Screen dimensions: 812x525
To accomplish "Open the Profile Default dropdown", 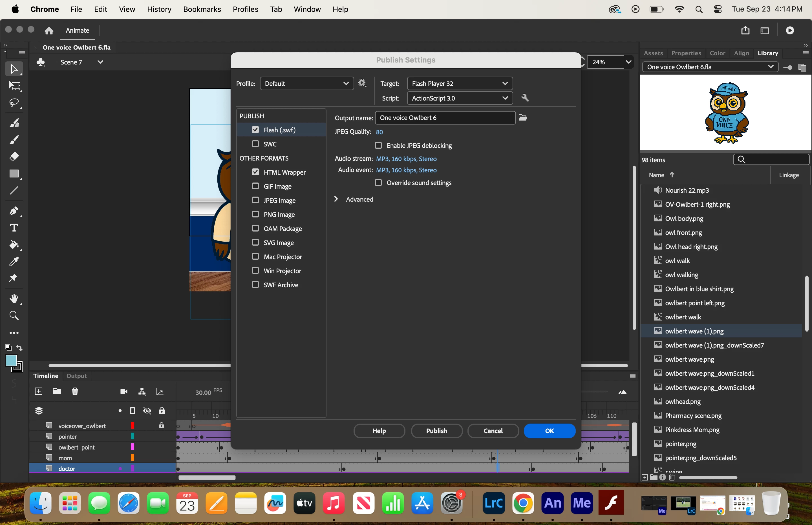I will pos(306,84).
